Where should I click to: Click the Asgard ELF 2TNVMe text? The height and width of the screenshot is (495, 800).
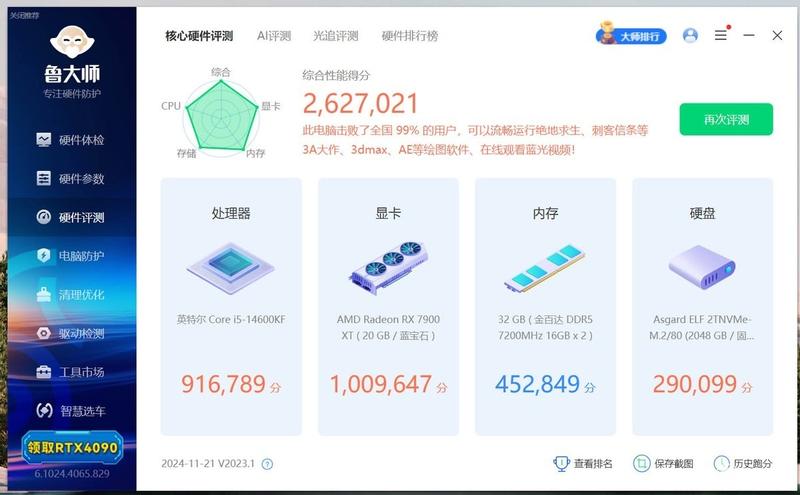(x=702, y=328)
